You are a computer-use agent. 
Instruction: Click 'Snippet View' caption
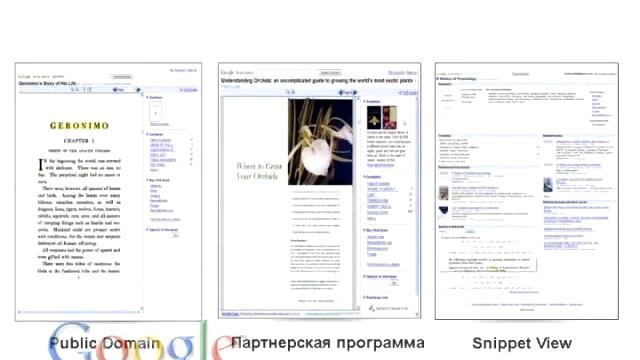coord(522,343)
